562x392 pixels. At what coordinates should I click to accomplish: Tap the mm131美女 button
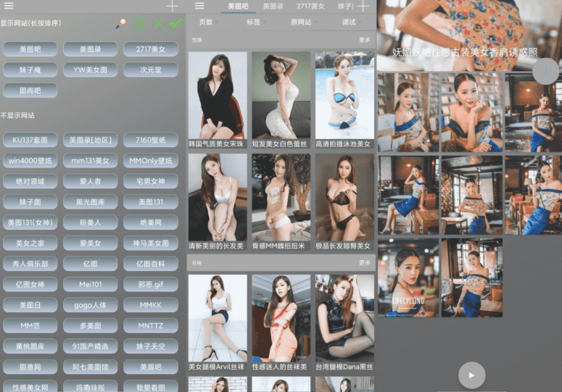(91, 161)
